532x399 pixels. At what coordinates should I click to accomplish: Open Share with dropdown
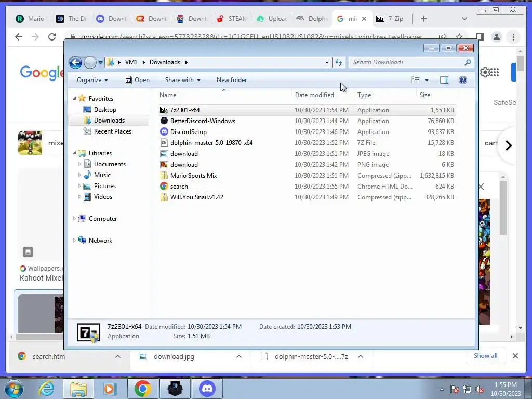[182, 80]
